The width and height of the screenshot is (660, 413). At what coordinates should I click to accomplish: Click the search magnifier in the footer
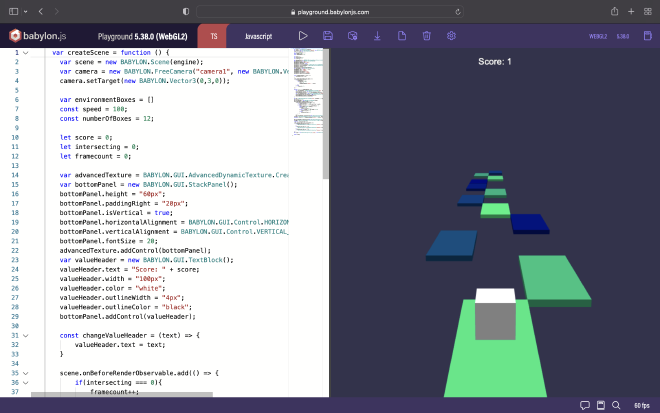pos(615,405)
